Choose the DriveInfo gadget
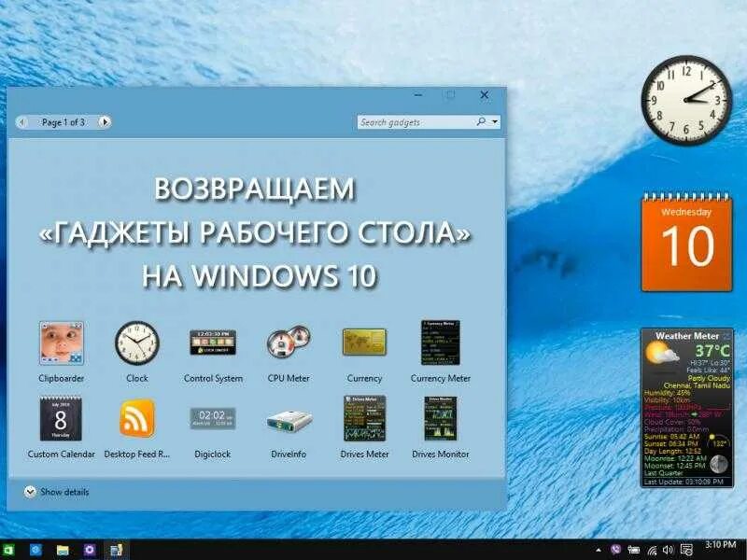Screen dimensions: 747x560 click(x=289, y=421)
